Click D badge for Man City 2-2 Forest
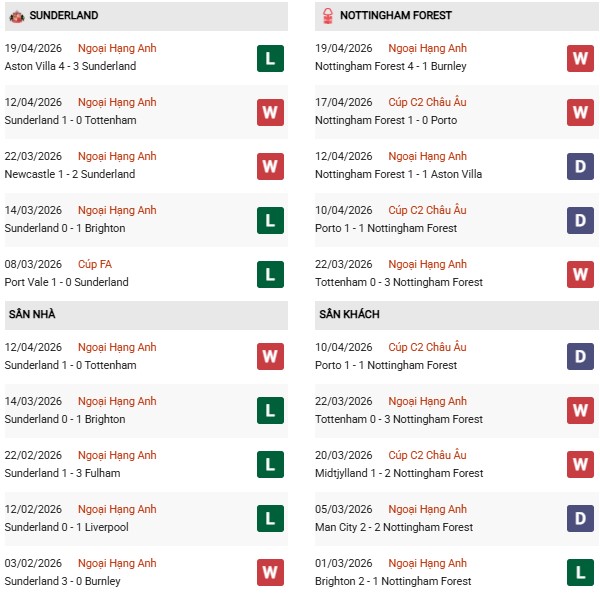 pos(581,519)
